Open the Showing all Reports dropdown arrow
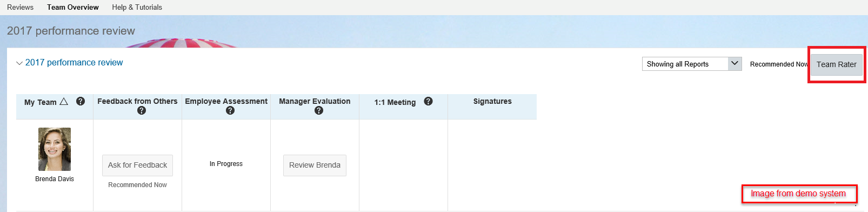Screen dimensions: 868x212 (x=735, y=64)
